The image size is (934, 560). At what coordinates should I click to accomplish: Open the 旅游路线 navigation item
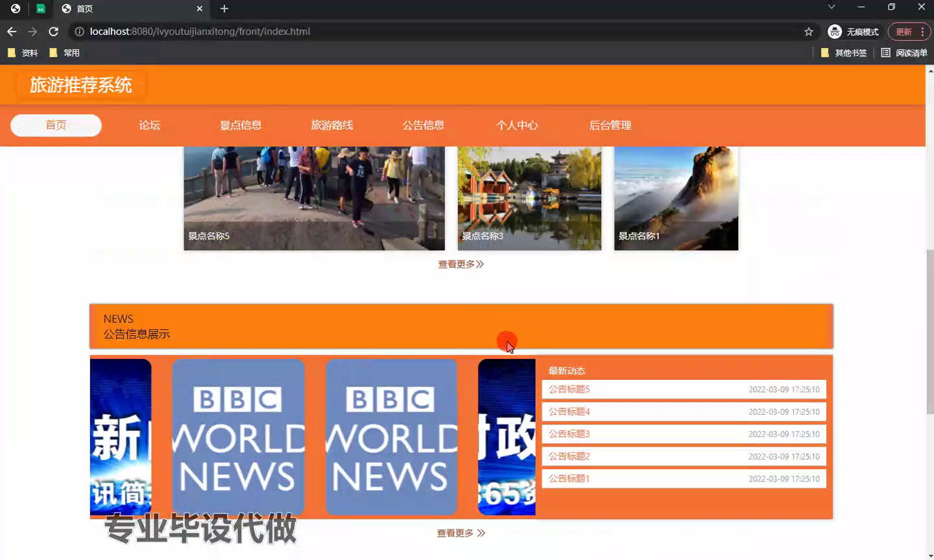332,125
